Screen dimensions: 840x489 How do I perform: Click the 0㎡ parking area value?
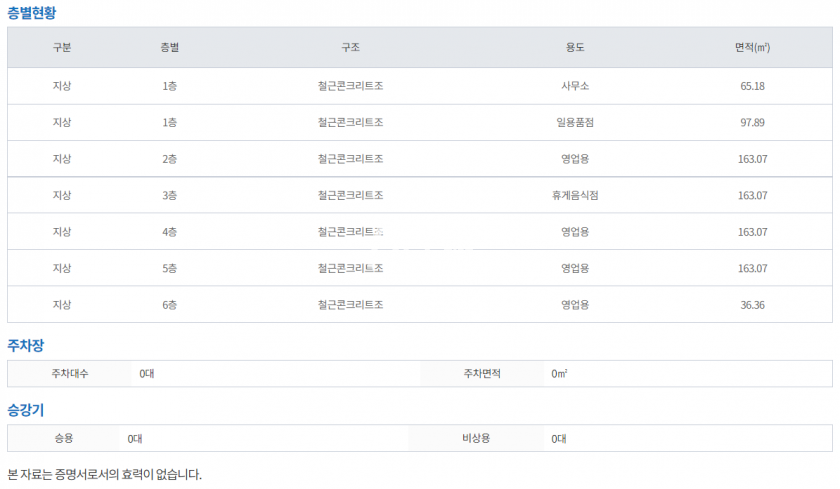(559, 373)
